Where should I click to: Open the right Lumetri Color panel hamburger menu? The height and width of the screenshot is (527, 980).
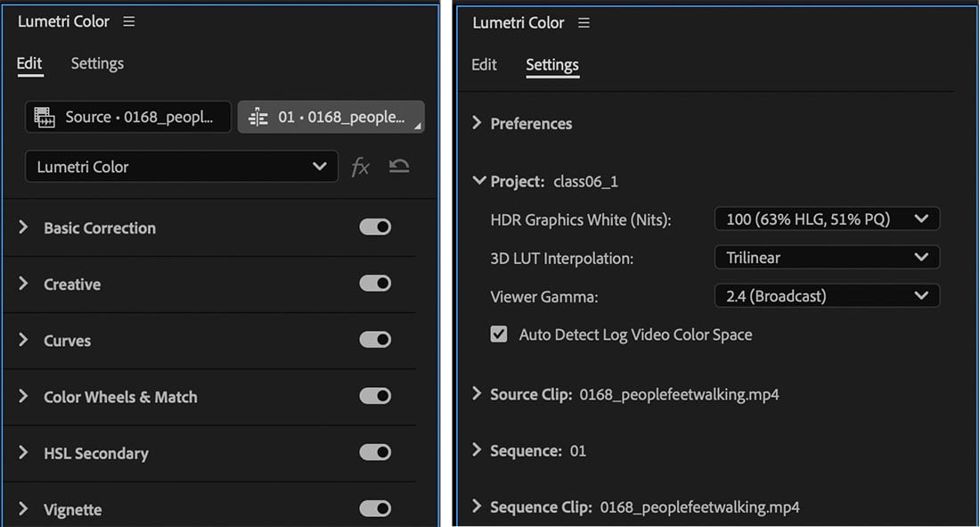point(584,23)
